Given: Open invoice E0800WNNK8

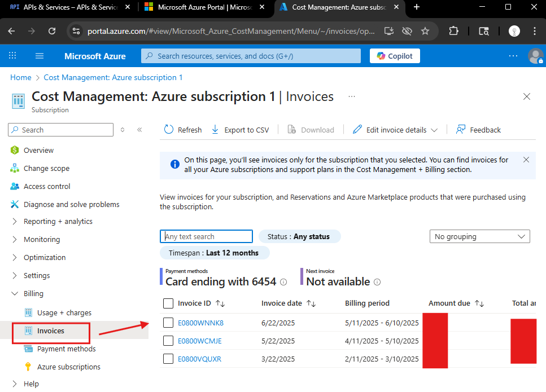Looking at the screenshot, I should coord(200,323).
